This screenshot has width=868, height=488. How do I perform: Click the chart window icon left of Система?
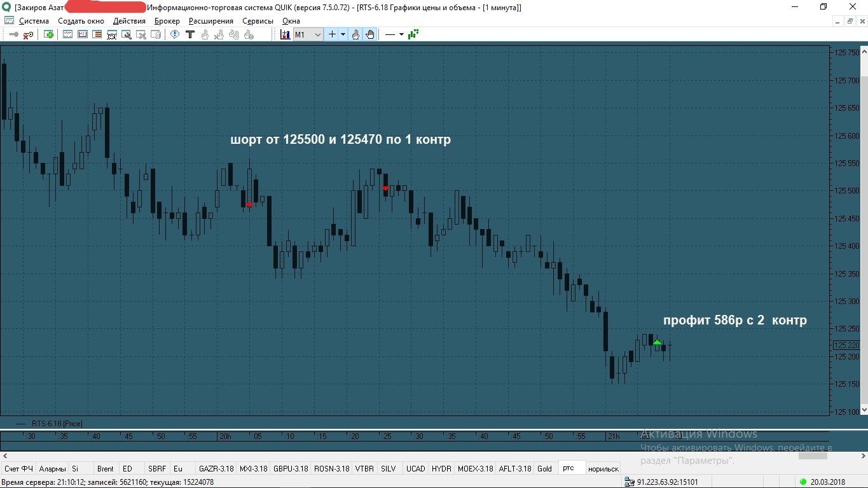9,21
